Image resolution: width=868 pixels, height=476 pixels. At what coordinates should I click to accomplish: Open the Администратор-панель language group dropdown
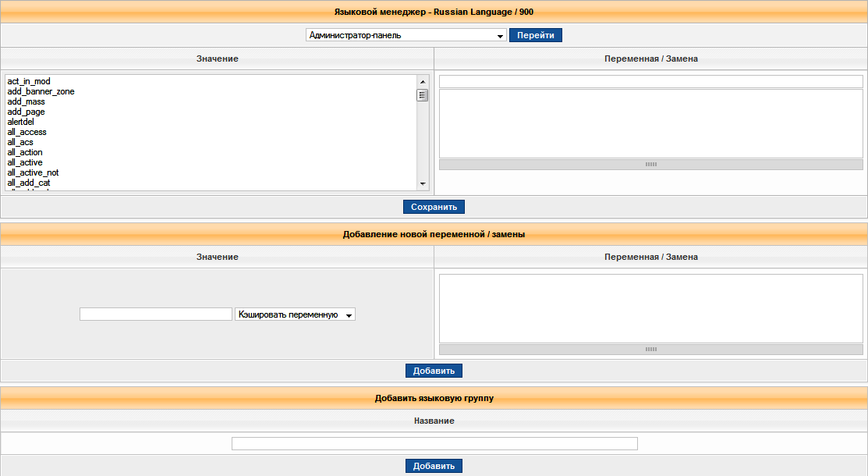click(x=406, y=35)
